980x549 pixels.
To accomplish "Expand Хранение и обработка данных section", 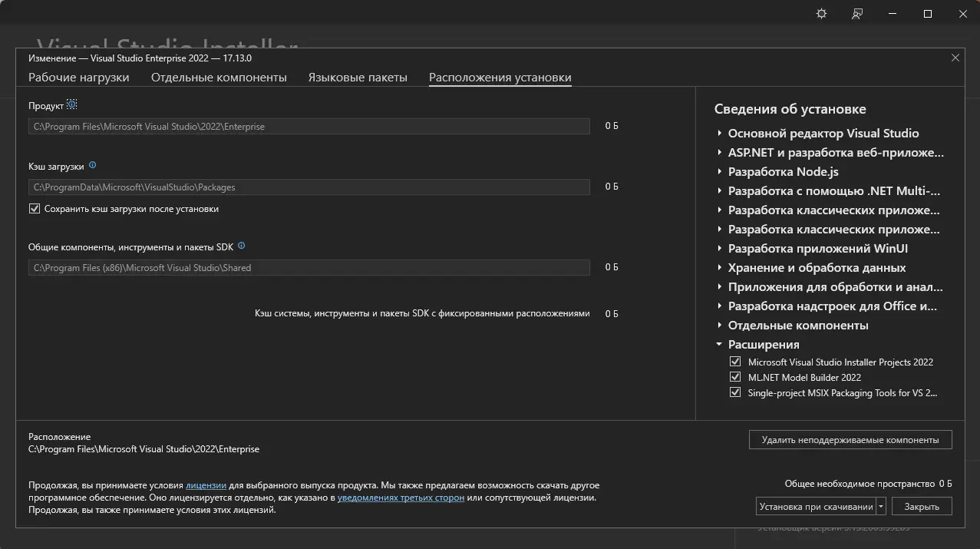I will [x=719, y=268].
